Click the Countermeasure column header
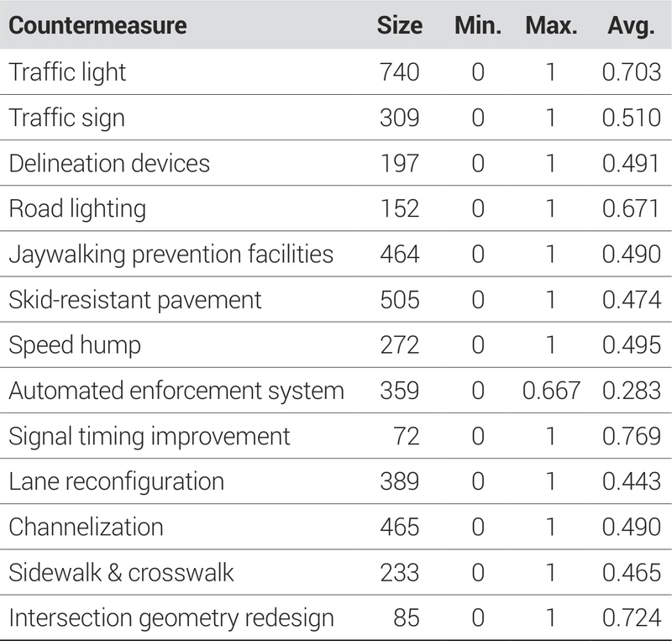 click(97, 25)
